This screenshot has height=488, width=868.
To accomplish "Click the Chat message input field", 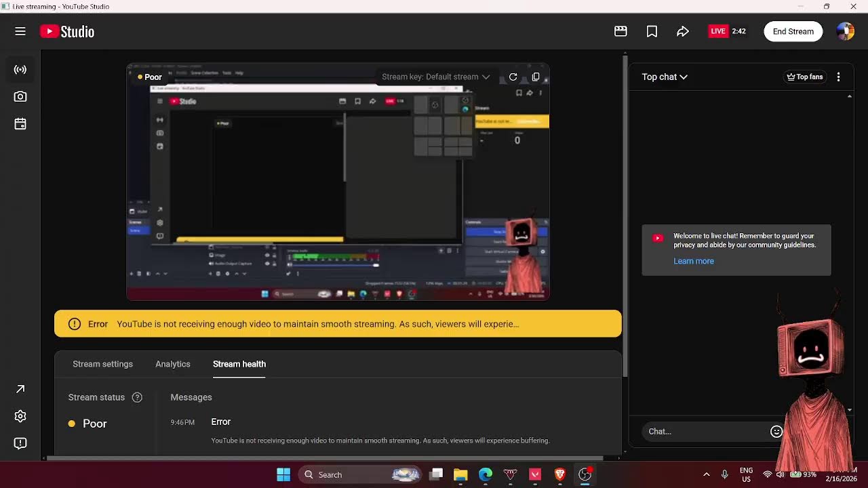I will tap(705, 431).
